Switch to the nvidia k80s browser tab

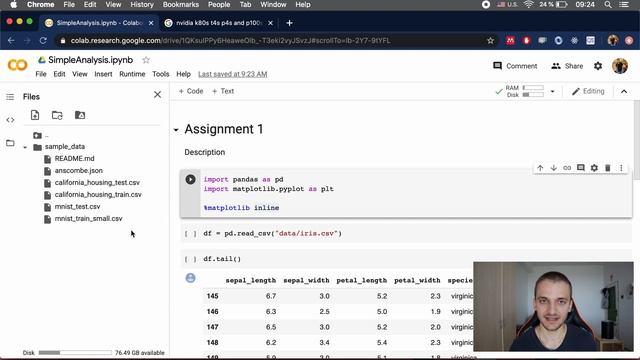point(218,23)
